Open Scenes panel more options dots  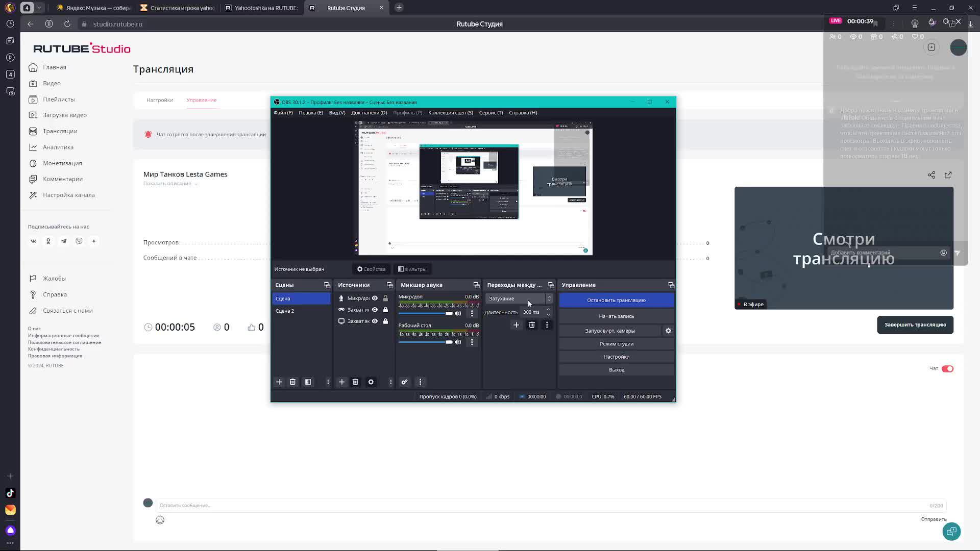[x=328, y=382]
